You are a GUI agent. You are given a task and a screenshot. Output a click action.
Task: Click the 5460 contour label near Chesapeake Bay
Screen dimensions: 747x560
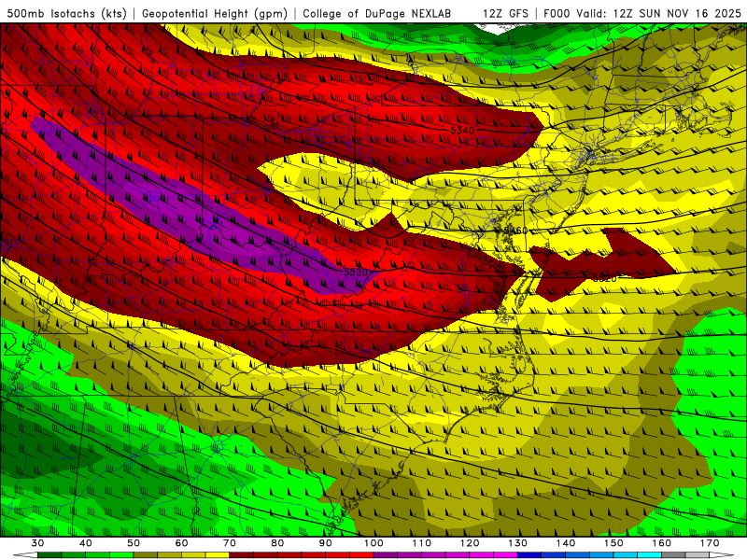[x=516, y=231]
